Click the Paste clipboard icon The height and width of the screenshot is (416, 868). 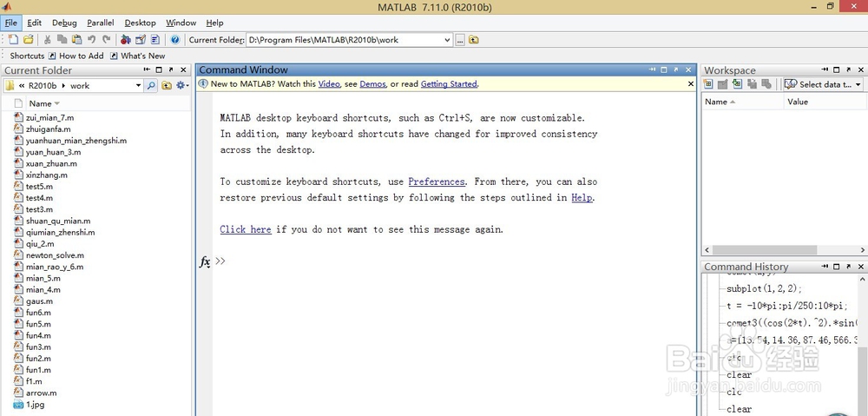point(76,39)
